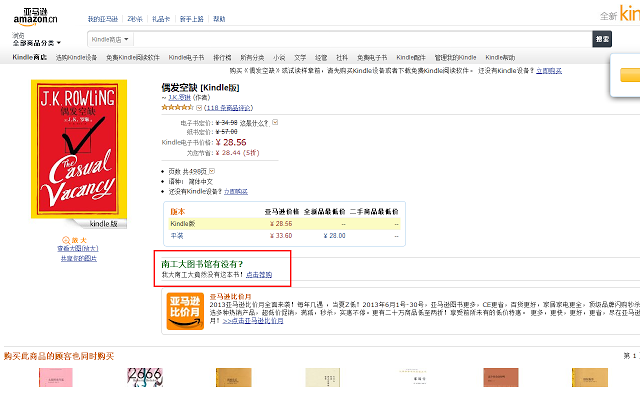Click the pink book cover thumbnail
Image resolution: width=640 pixels, height=400 pixels.
tap(56, 377)
